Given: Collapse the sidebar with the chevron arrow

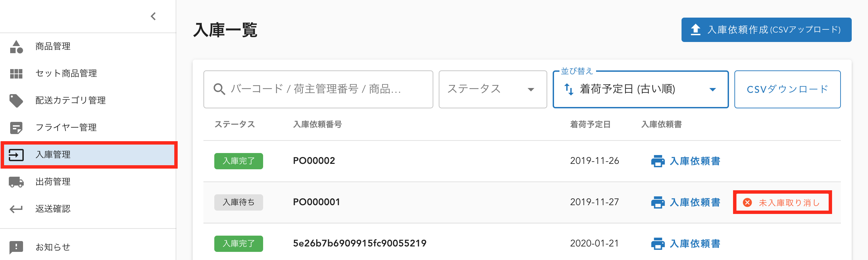Looking at the screenshot, I should click(153, 16).
